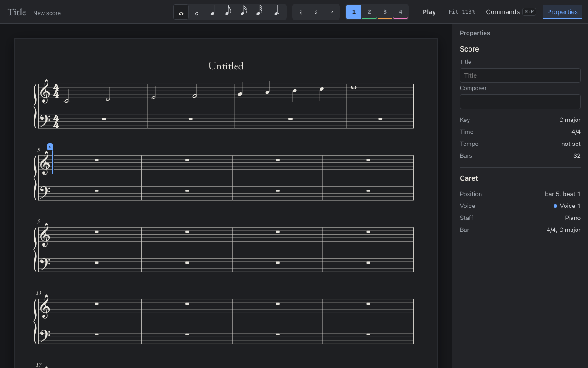Change the key C major value
The image size is (588, 368).
pos(570,120)
